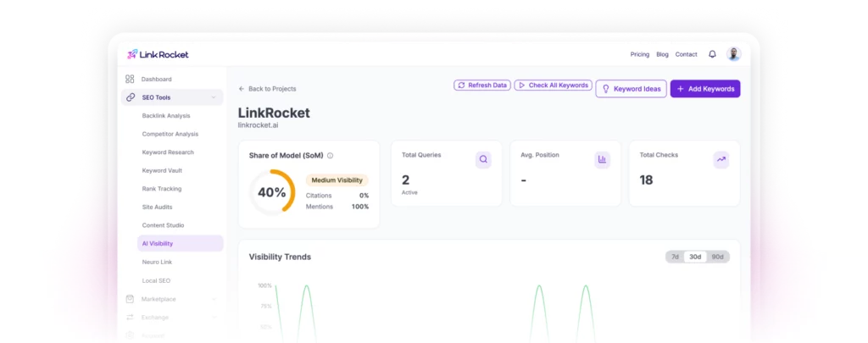Click the Exchange arrows icon
The width and height of the screenshot is (868, 343).
tap(130, 318)
